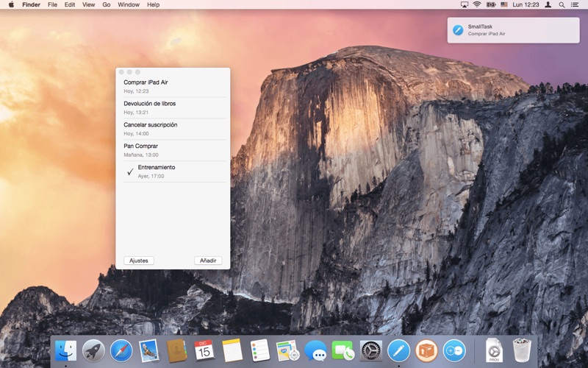Screen dimensions: 588x368
Task: Open the Go menu
Action: click(107, 4)
